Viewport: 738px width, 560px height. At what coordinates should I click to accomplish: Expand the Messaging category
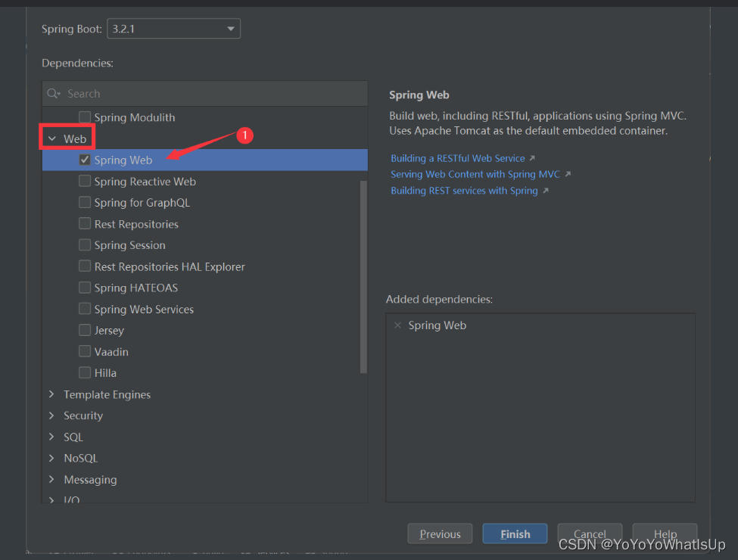pos(51,480)
